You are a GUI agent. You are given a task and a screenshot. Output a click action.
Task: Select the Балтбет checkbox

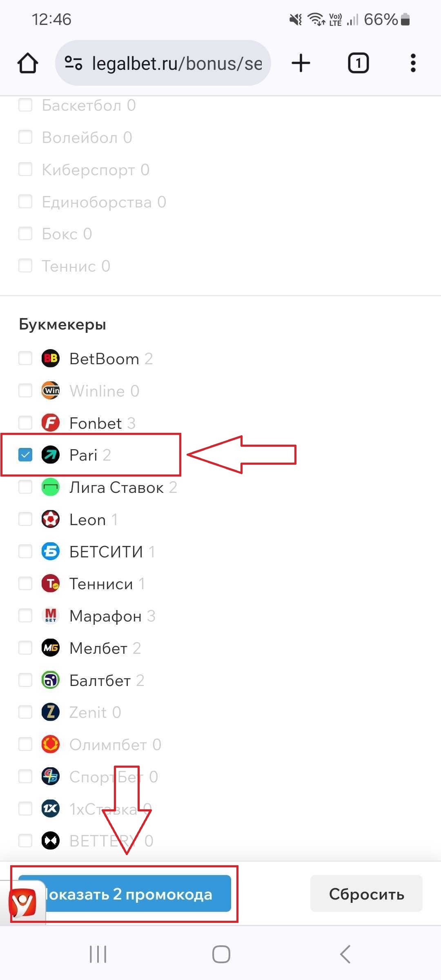coord(25,680)
